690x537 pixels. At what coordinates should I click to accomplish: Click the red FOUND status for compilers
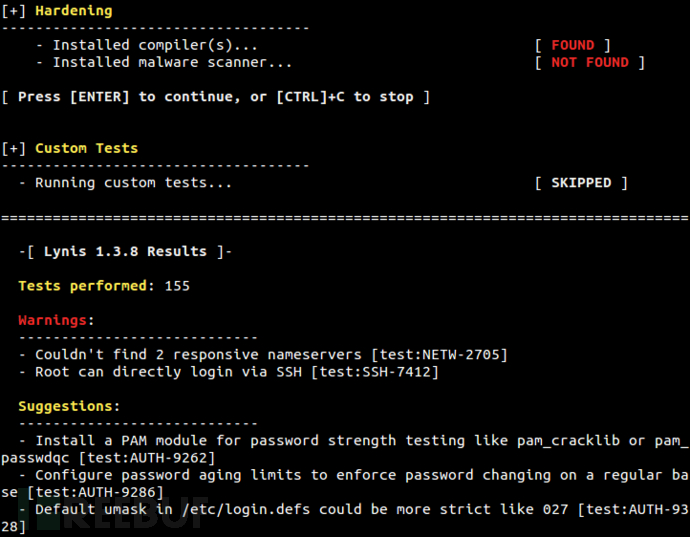tap(572, 45)
